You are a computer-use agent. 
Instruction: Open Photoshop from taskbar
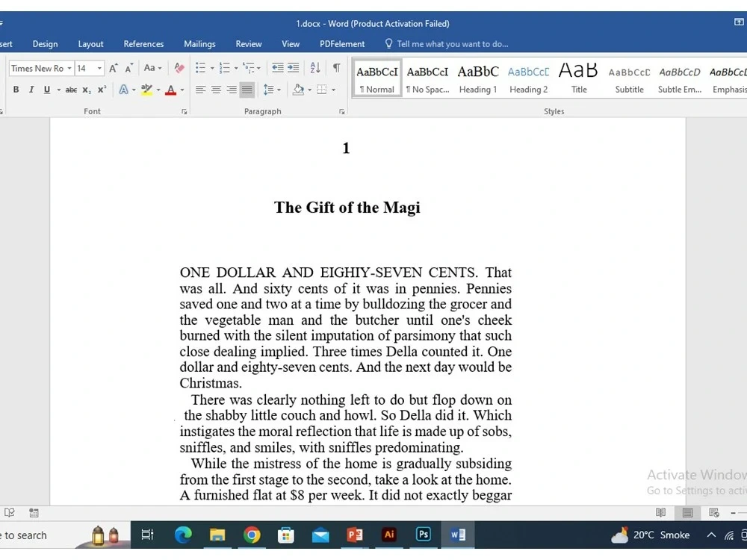pyautogui.click(x=423, y=535)
